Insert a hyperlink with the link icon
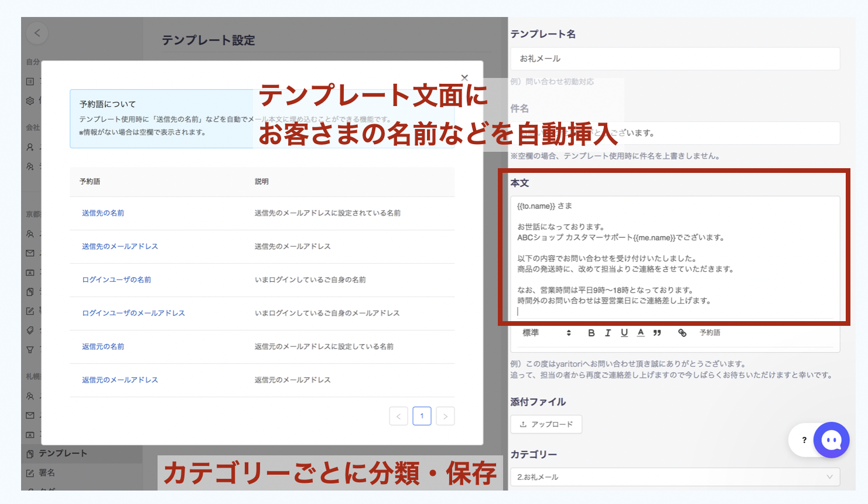This screenshot has width=868, height=504. coord(682,333)
